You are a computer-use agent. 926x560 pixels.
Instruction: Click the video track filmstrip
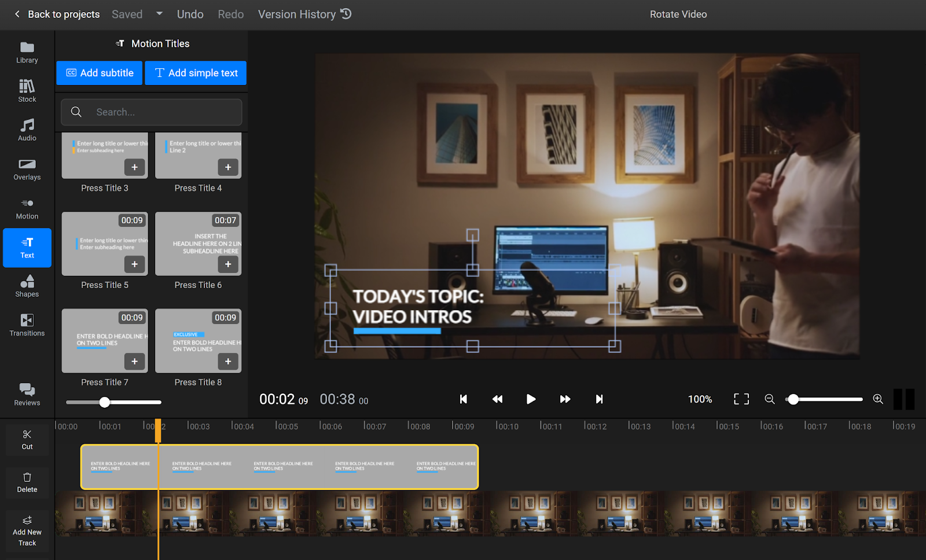[x=490, y=514]
